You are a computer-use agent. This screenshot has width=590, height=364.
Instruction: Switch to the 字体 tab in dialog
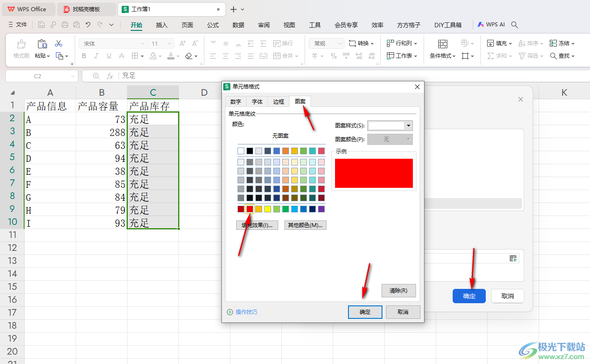(257, 102)
